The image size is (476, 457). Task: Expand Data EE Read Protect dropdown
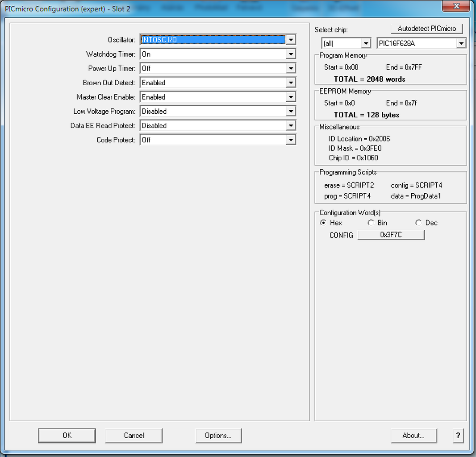(217, 125)
